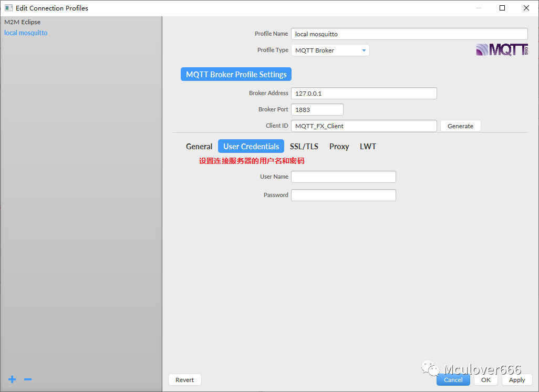Viewport: 539px width, 392px height.
Task: Click the MQTT logo image
Action: click(502, 50)
